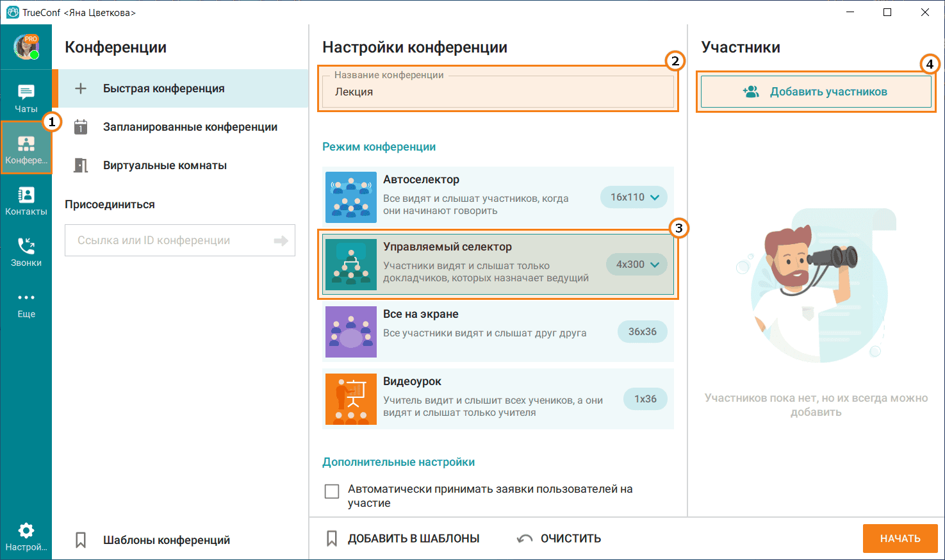Start the conference with НАЧАТЬ
Image resolution: width=945 pixels, height=560 pixels.
(900, 538)
